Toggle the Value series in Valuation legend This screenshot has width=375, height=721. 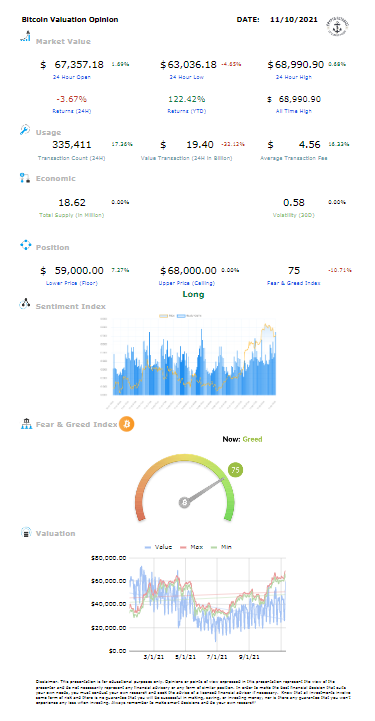tap(158, 547)
